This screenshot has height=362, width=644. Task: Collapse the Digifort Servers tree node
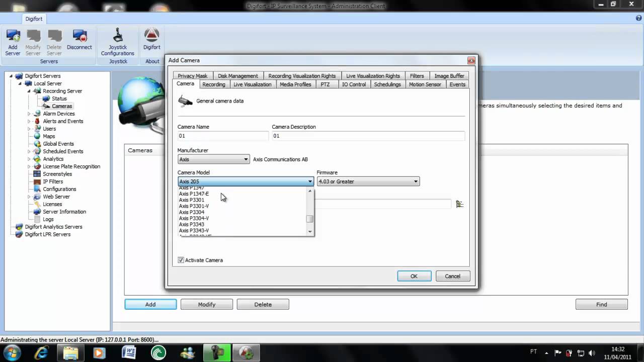click(x=12, y=76)
